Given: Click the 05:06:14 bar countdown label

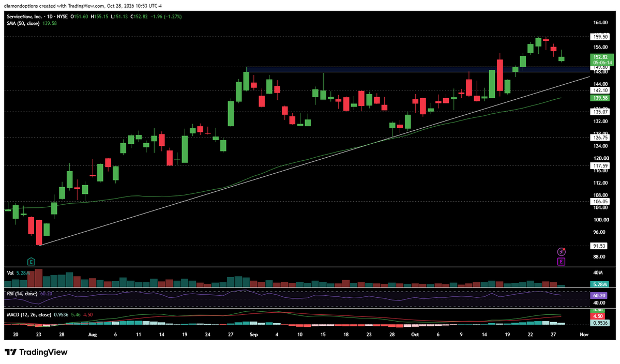Looking at the screenshot, I should pyautogui.click(x=601, y=63).
